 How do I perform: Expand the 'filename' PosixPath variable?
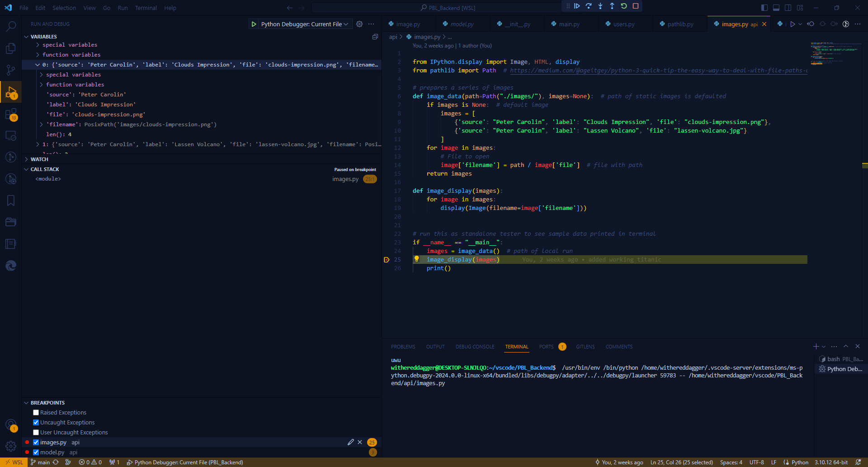click(x=41, y=124)
